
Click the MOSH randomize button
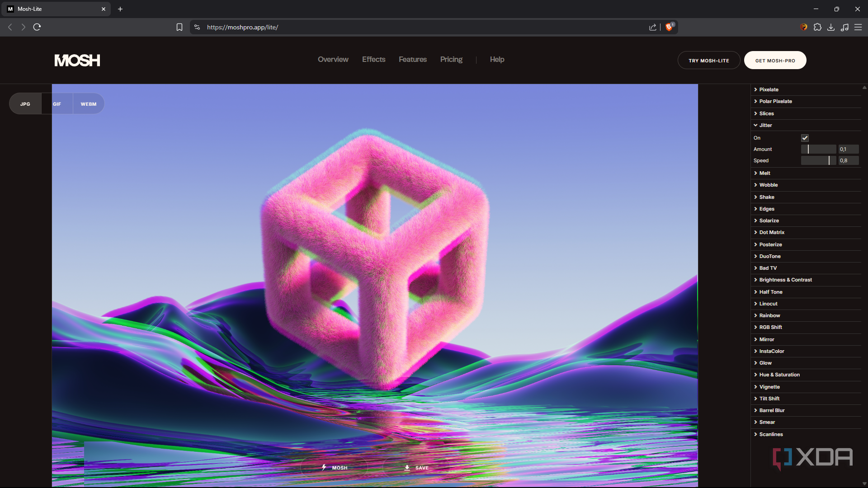(x=335, y=468)
